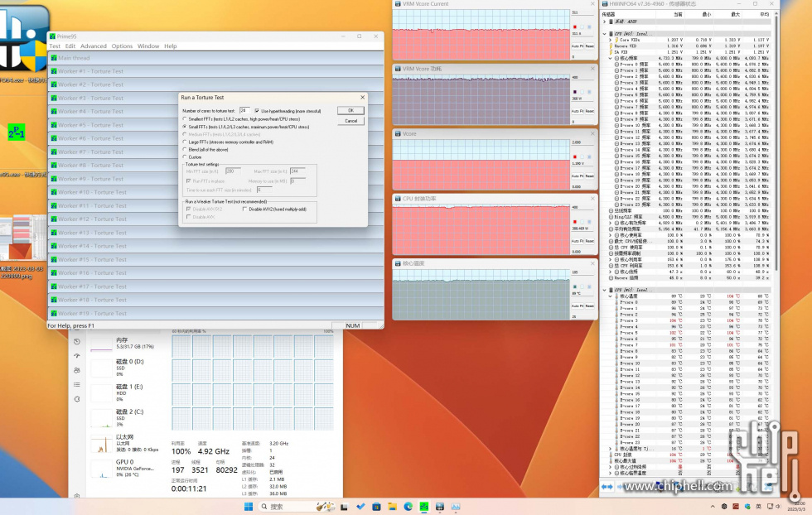Open the Edit menu in Prime95
This screenshot has width=812, height=515.
[70, 46]
